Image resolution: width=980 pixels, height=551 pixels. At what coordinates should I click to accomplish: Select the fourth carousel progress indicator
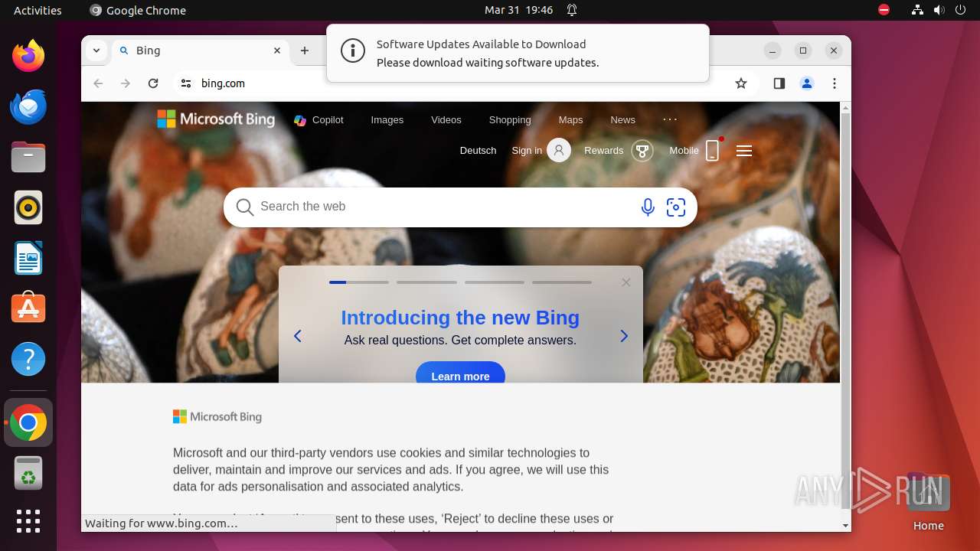[562, 282]
